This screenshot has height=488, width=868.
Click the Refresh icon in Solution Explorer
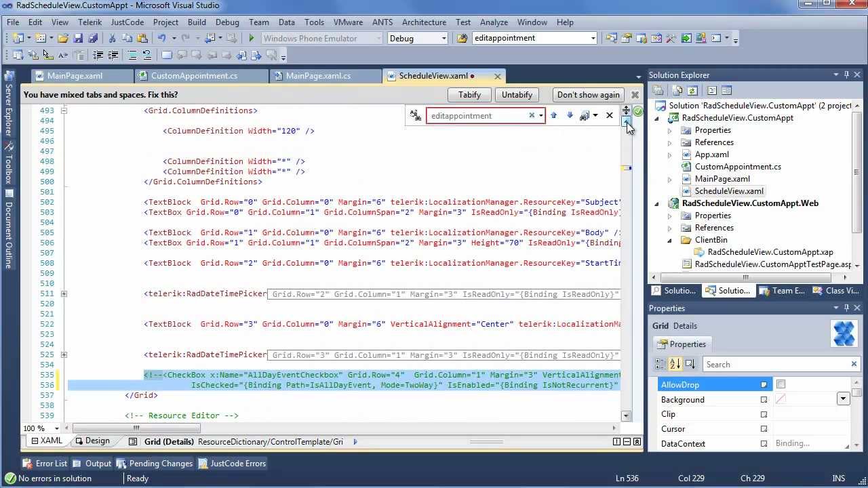[x=692, y=90]
